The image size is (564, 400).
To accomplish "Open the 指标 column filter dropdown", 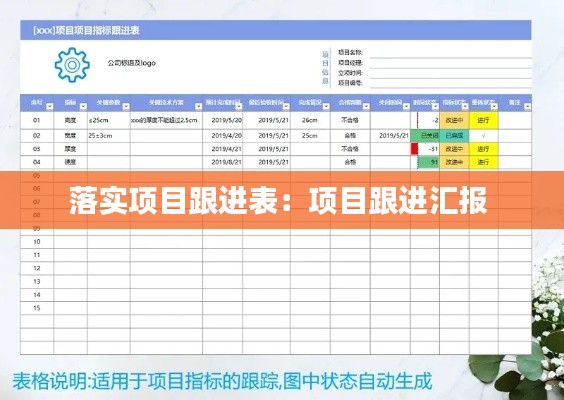I will 83,106.
